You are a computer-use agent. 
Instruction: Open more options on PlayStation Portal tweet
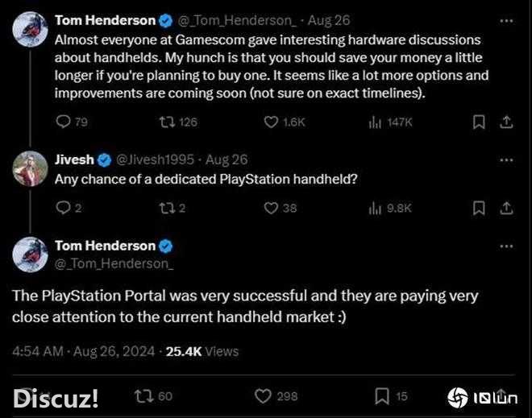(506, 246)
